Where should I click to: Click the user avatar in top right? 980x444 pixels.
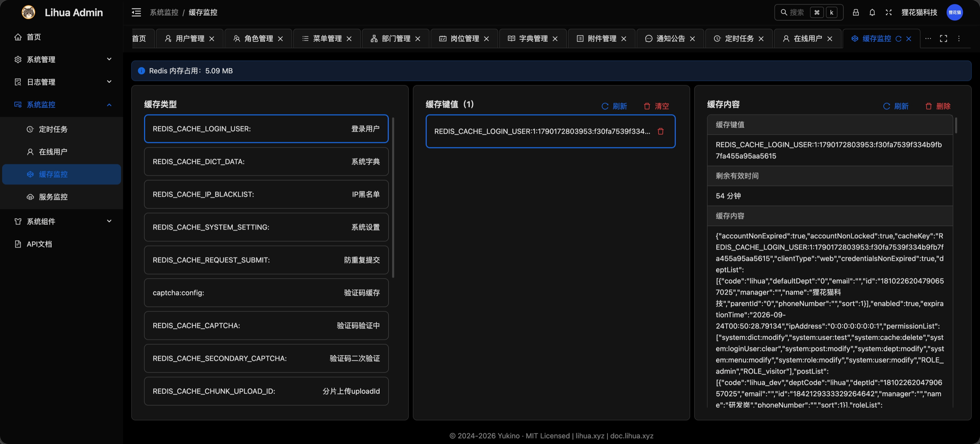tap(954, 12)
